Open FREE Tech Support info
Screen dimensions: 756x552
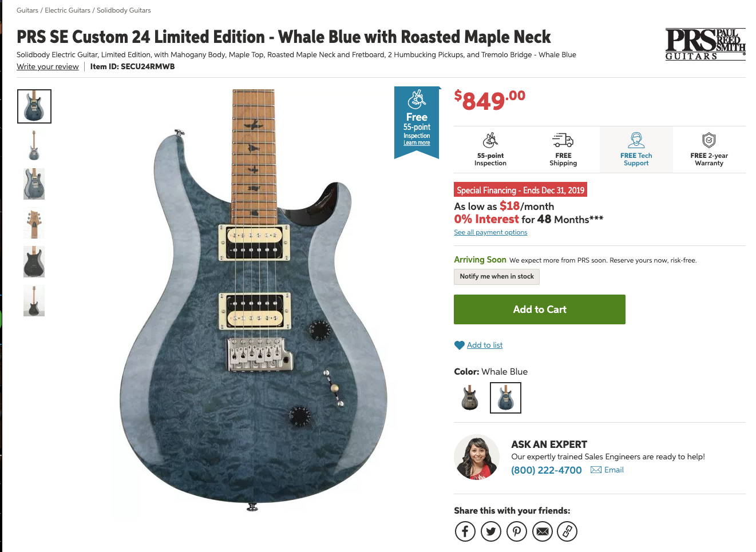(636, 149)
